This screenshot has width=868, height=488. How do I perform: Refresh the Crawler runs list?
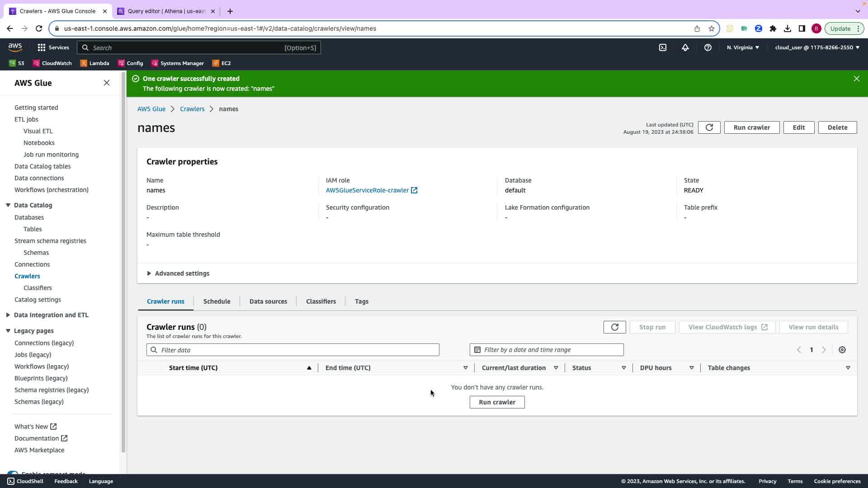click(614, 327)
